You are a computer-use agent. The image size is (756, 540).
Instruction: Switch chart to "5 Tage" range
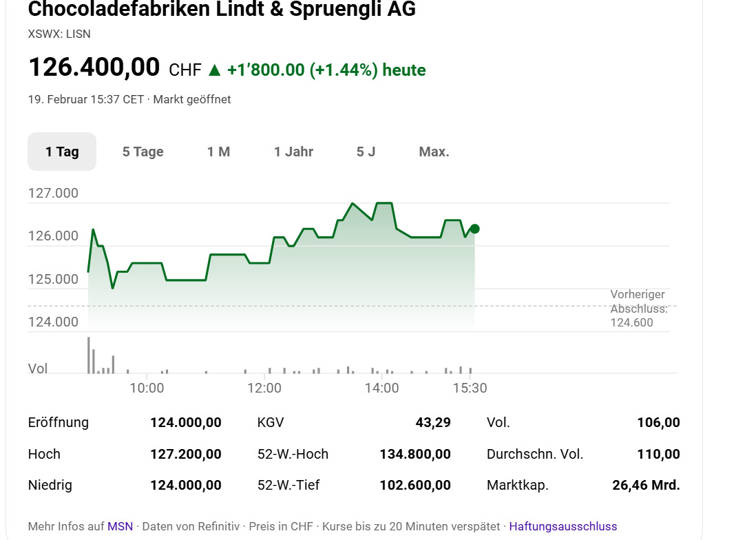point(143,152)
